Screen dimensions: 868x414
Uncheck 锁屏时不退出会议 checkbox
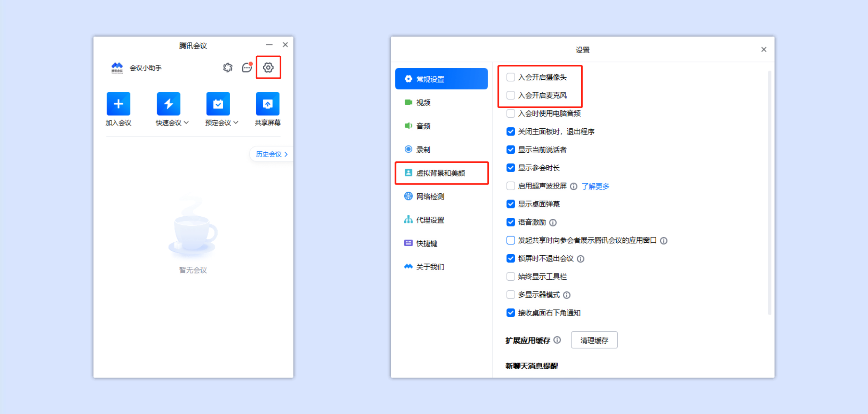[x=511, y=258]
